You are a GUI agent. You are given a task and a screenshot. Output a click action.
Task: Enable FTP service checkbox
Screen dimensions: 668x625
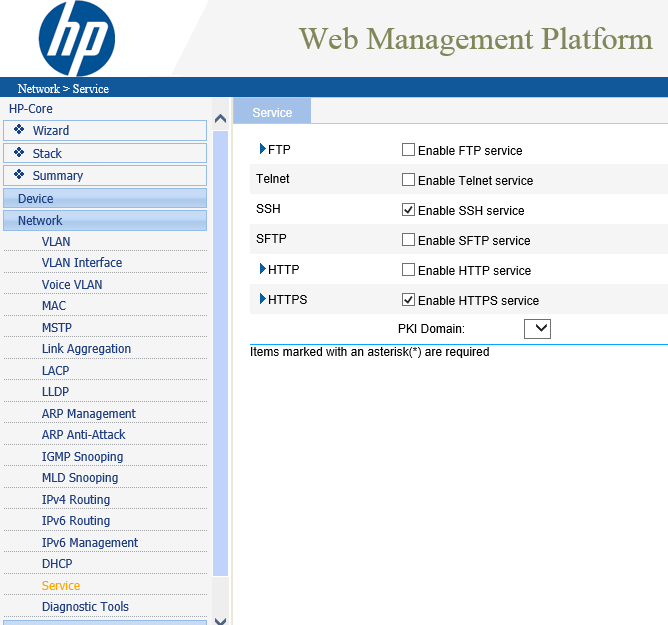[408, 150]
